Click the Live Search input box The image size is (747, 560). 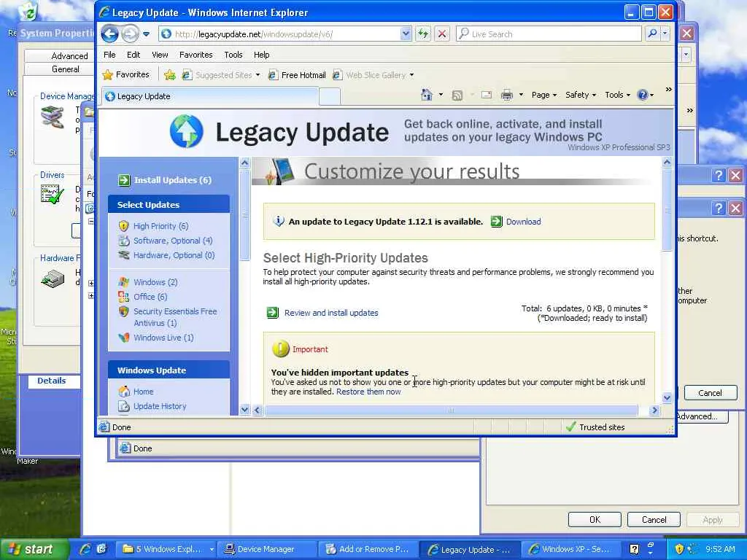coord(549,34)
